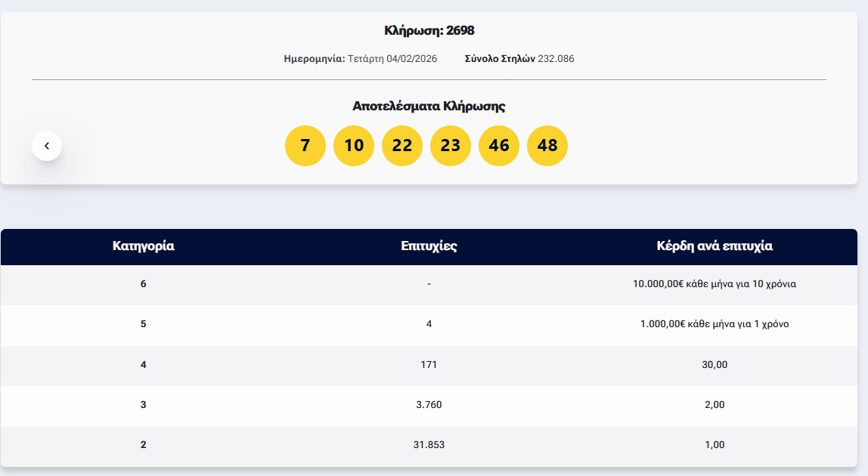Click the 10.000,00€ monthly prize cell
This screenshot has width=868, height=476.
715,284
